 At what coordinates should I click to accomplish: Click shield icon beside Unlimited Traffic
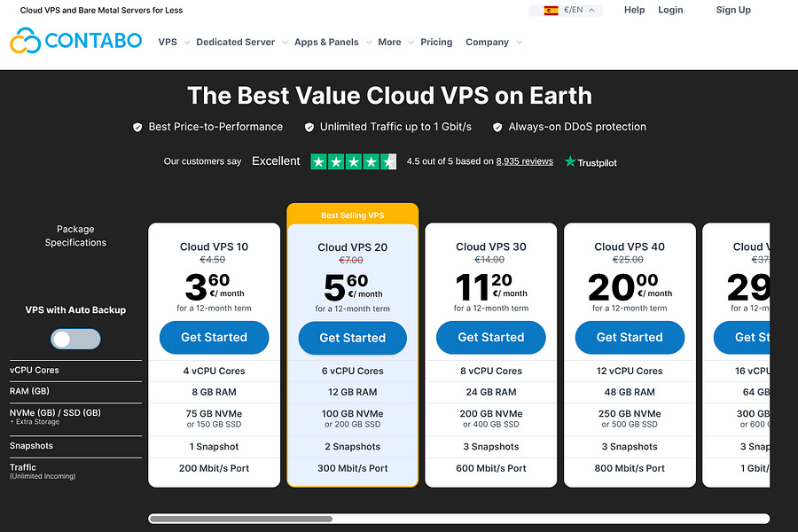coord(309,128)
